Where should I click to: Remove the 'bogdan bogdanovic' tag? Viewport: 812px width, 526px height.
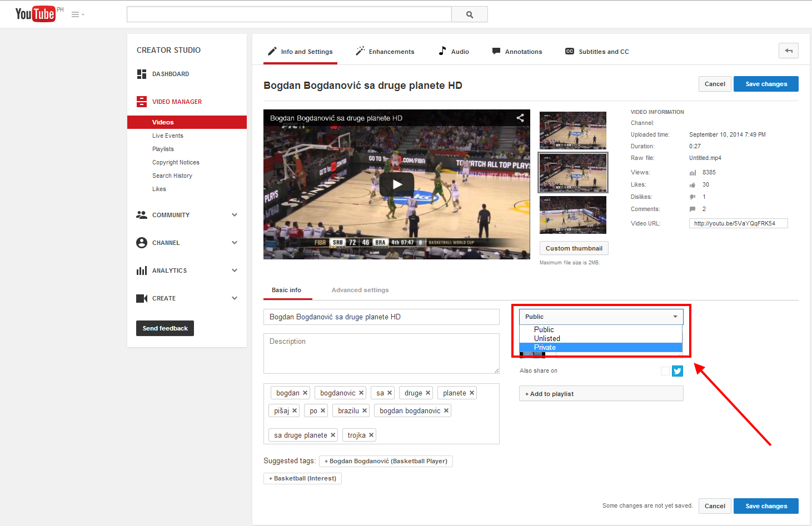click(x=446, y=410)
